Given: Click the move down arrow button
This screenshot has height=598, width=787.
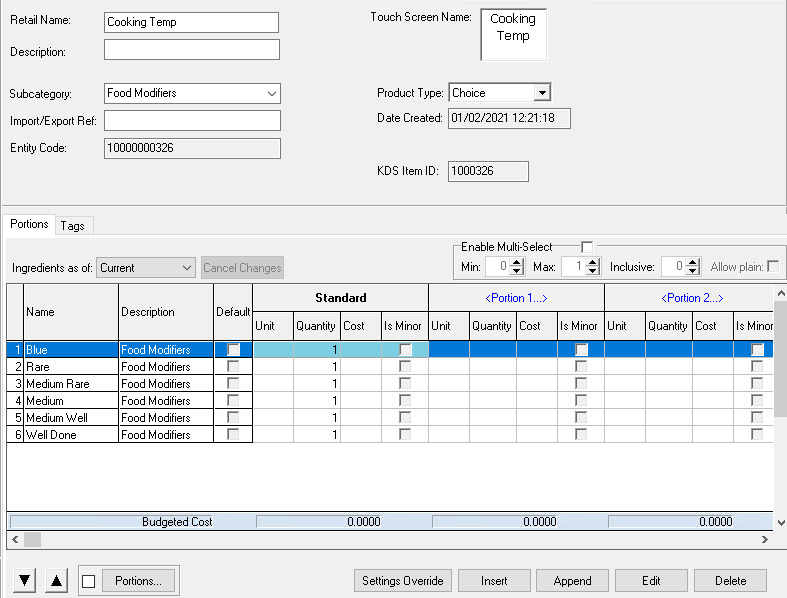Looking at the screenshot, I should 25,581.
